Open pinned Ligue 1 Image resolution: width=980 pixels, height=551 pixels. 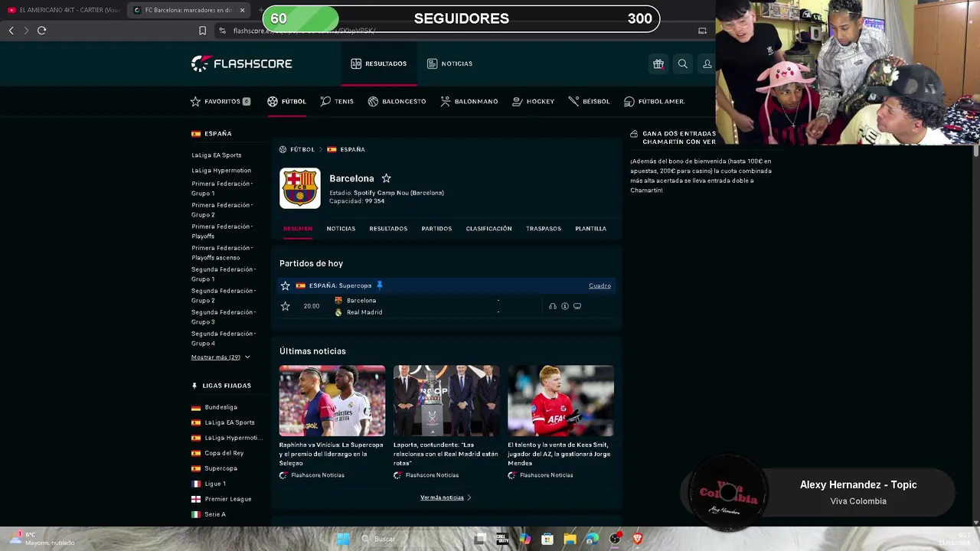[209, 484]
